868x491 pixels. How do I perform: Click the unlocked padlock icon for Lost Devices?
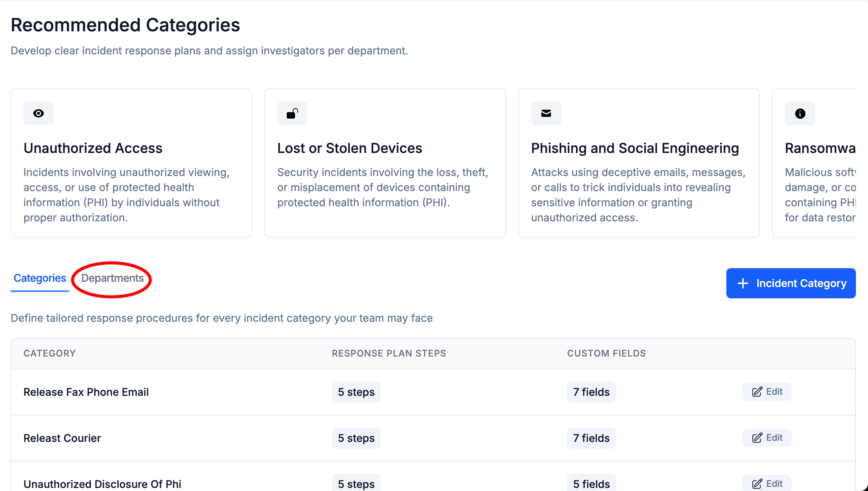click(x=292, y=113)
